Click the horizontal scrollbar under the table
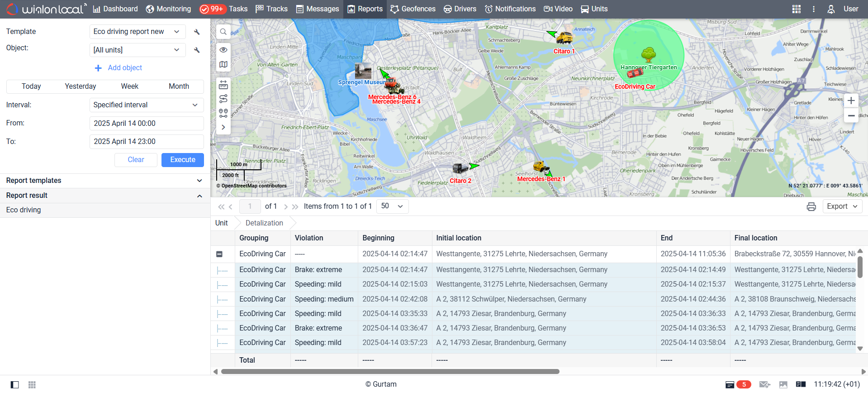868x393 pixels. click(x=390, y=371)
